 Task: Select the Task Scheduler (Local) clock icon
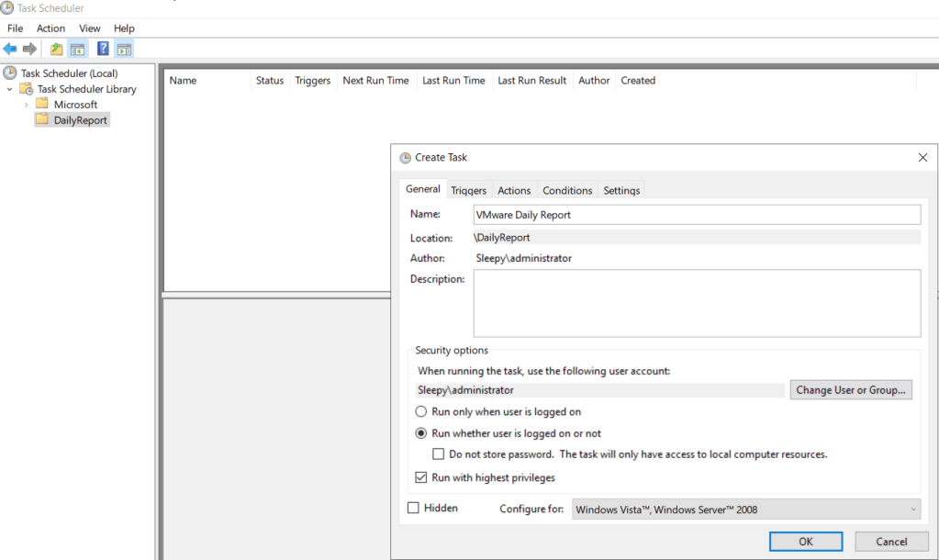[10, 73]
